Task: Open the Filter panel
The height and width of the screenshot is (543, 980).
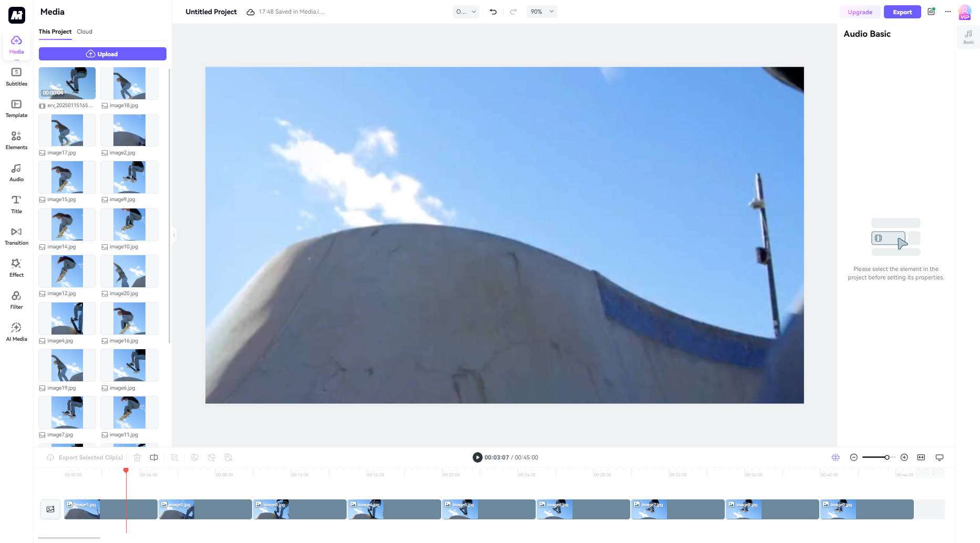Action: tap(16, 300)
